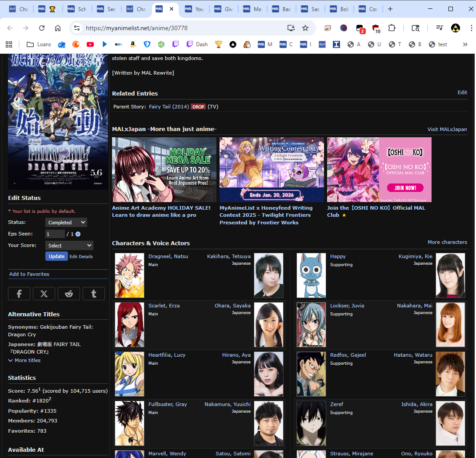Screen dimensions: 476x458
Task: Open Twitch bookmark icon
Action: pos(176,44)
